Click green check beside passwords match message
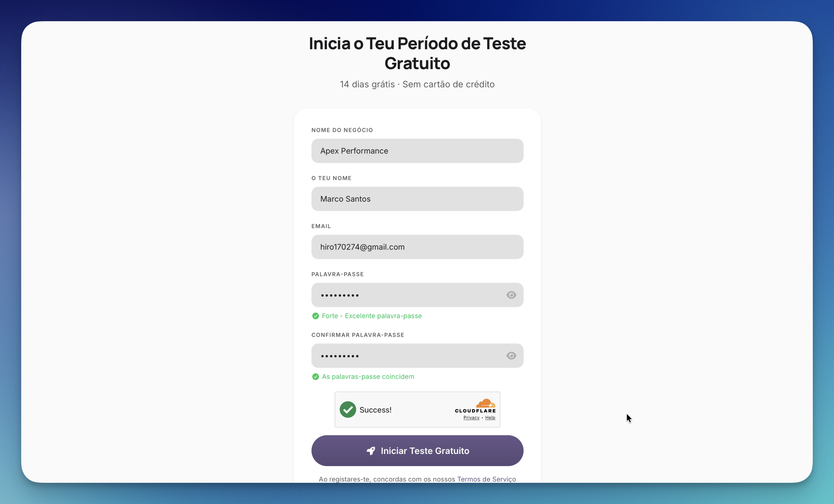The width and height of the screenshot is (834, 504). 315,377
